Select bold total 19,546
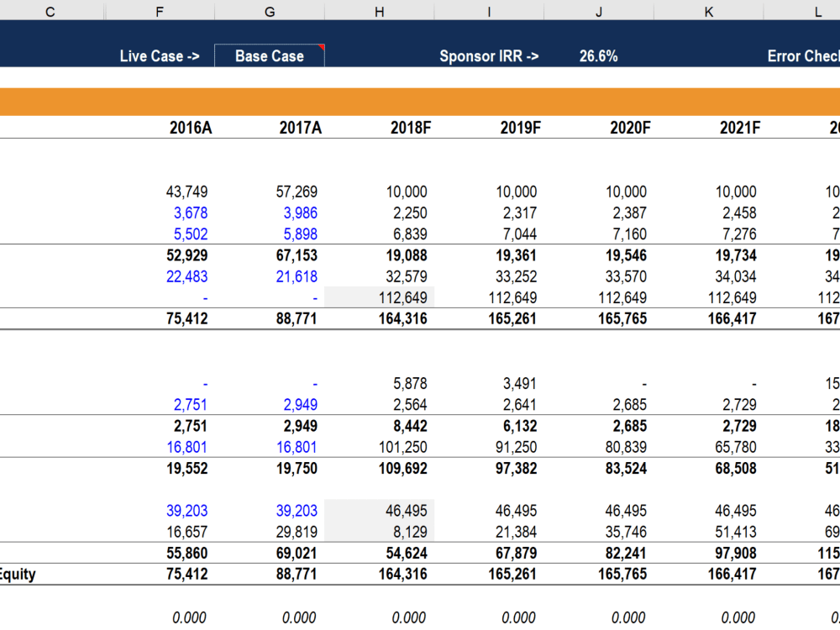This screenshot has width=840, height=630. point(627,255)
